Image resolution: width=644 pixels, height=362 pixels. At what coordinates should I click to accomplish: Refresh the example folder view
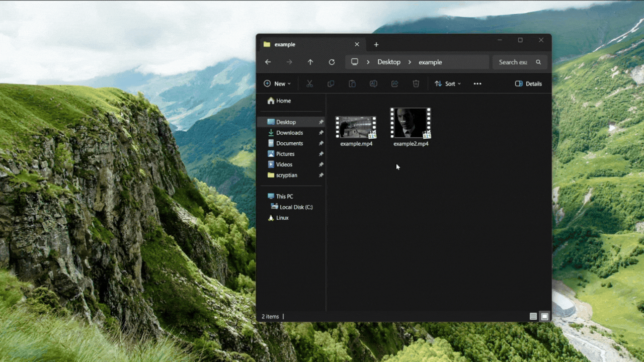pos(332,62)
